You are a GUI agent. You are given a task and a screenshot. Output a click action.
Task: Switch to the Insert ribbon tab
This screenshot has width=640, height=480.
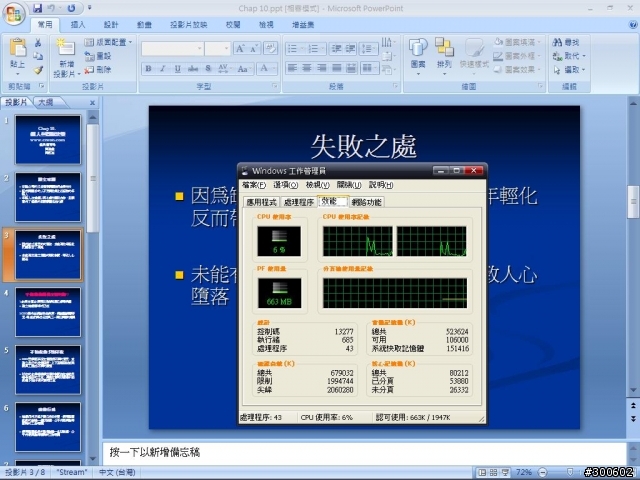coord(78,25)
